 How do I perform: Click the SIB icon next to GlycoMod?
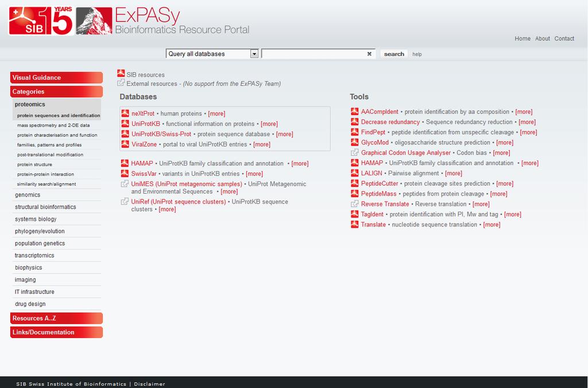(x=354, y=142)
